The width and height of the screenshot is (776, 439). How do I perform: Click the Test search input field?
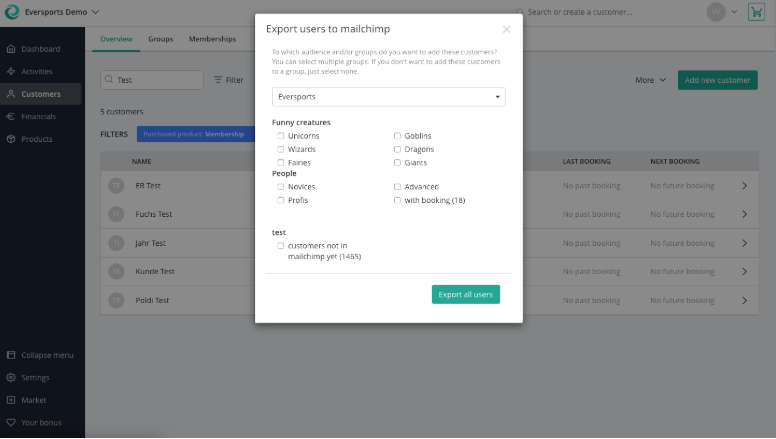152,80
